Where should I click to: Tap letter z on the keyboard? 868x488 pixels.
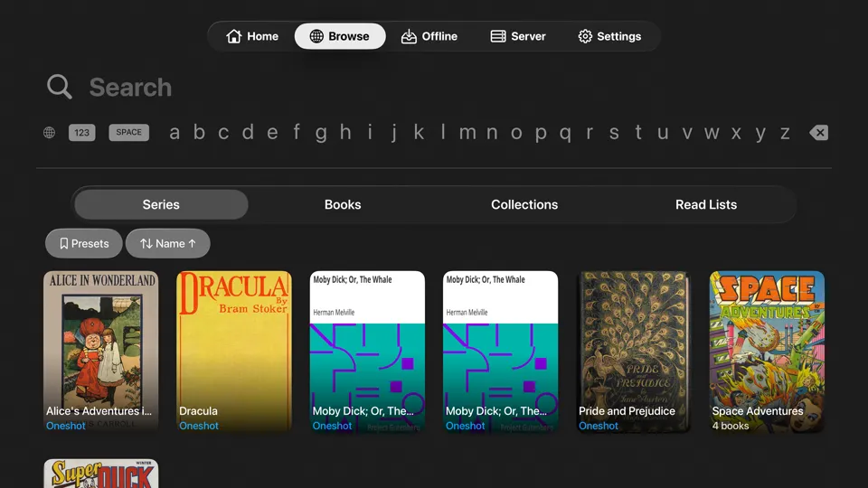tap(785, 133)
